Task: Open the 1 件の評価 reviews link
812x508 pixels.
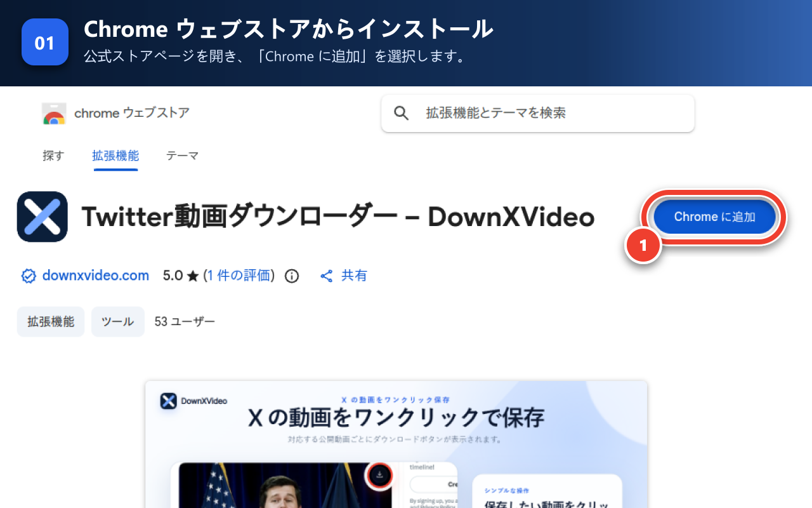Action: click(x=239, y=276)
